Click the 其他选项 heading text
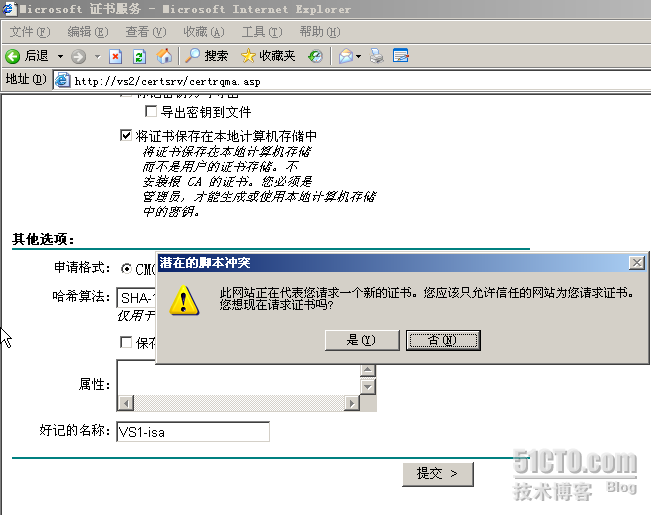The width and height of the screenshot is (651, 515). pyautogui.click(x=43, y=239)
